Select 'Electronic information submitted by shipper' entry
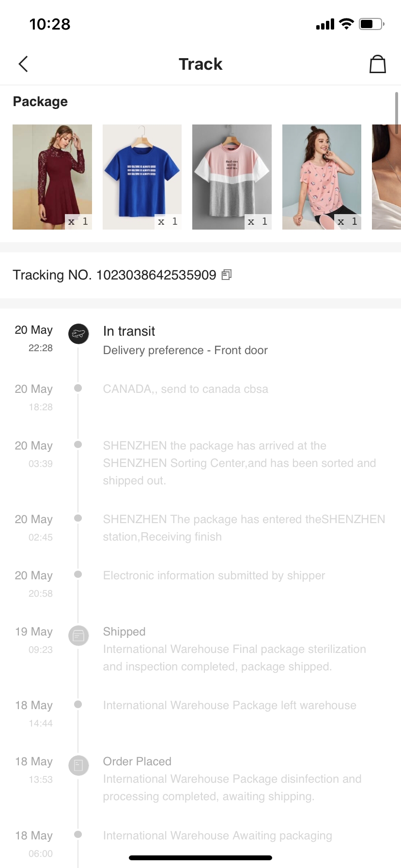The width and height of the screenshot is (401, 868). (214, 575)
